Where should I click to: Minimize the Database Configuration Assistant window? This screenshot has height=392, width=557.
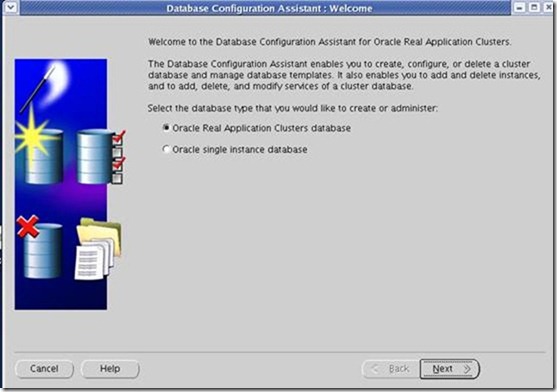pyautogui.click(x=519, y=7)
